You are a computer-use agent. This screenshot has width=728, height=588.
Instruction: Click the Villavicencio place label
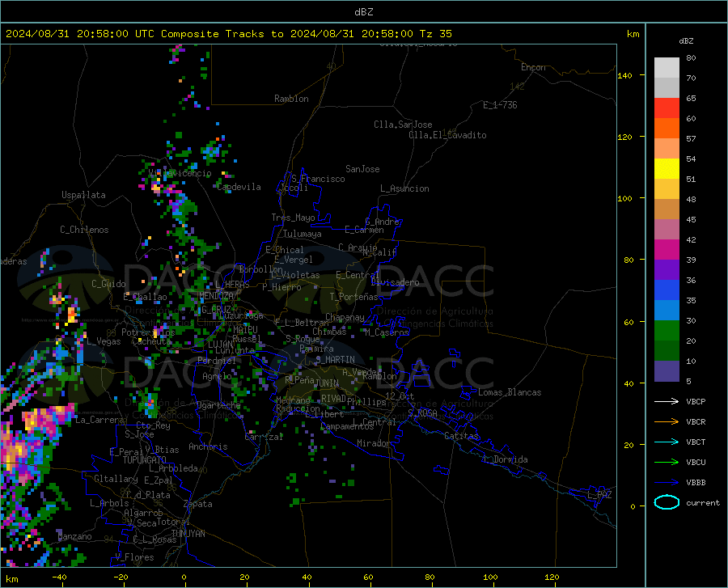(x=180, y=173)
